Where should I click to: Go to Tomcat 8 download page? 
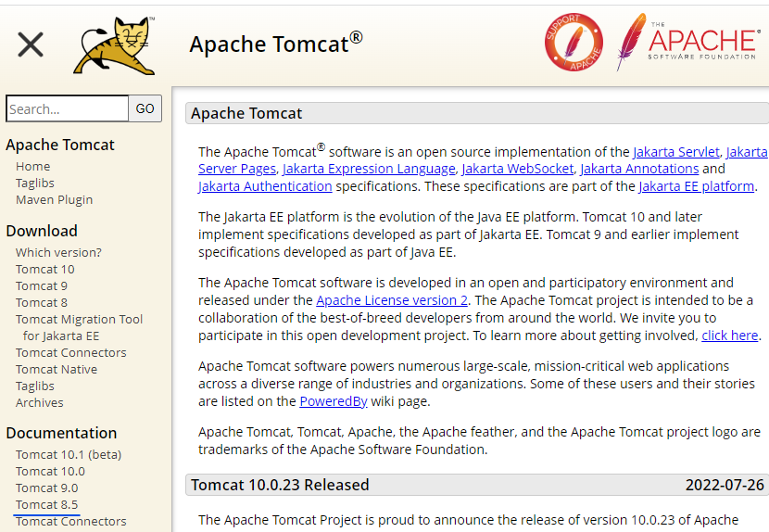pos(41,302)
